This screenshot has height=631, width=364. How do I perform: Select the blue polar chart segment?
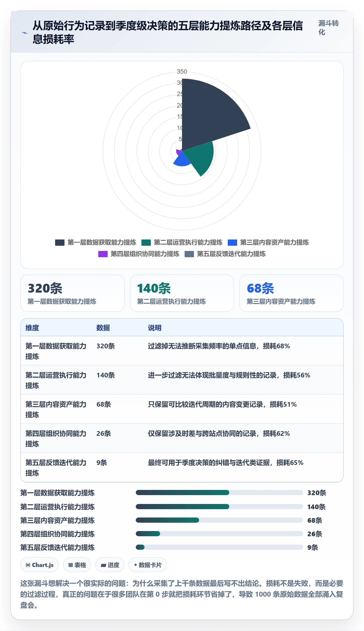click(x=182, y=160)
